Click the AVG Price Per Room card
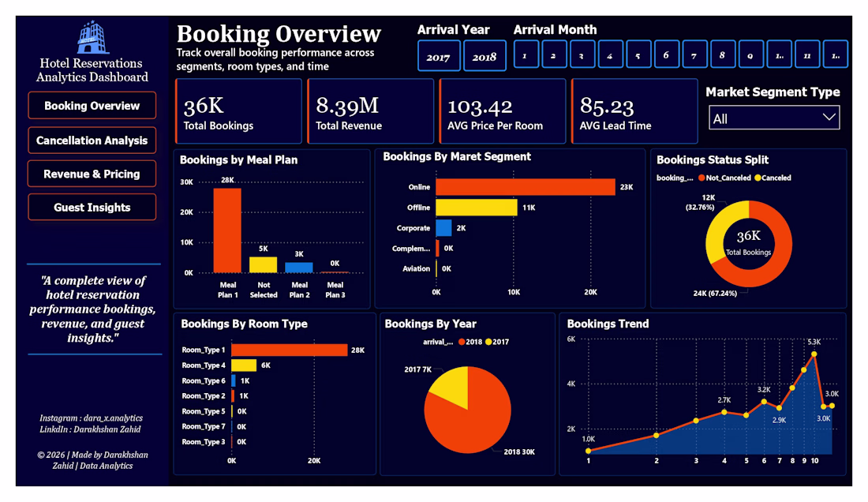868x502 pixels. (503, 111)
